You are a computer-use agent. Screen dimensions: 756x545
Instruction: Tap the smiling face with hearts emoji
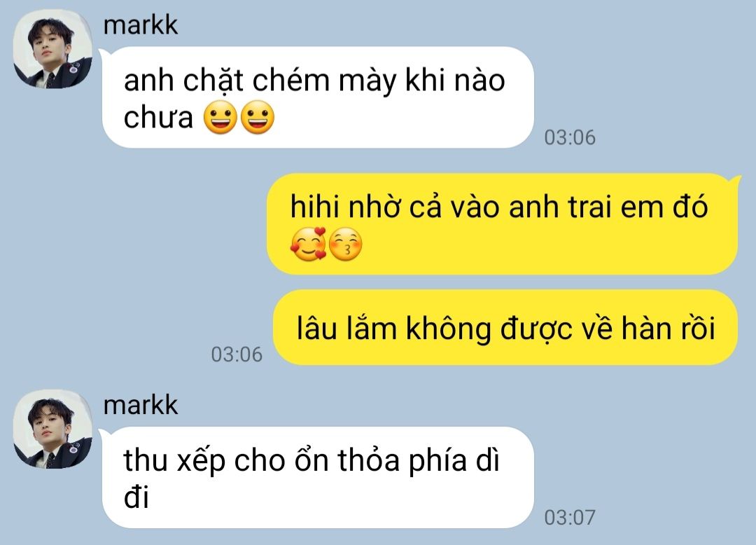[309, 244]
